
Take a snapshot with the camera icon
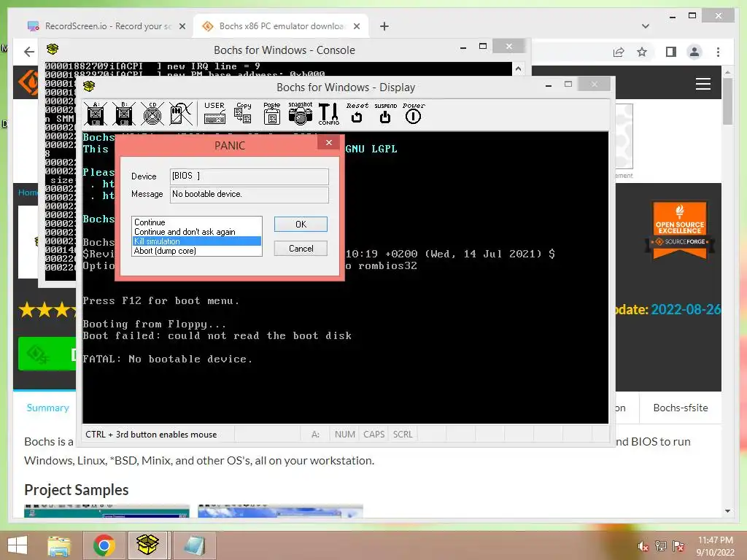tap(300, 113)
